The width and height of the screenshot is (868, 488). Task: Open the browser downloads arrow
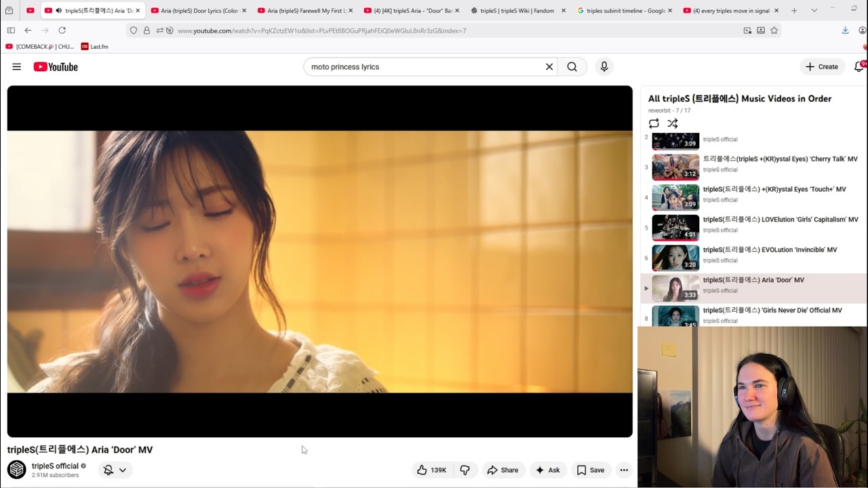point(845,30)
